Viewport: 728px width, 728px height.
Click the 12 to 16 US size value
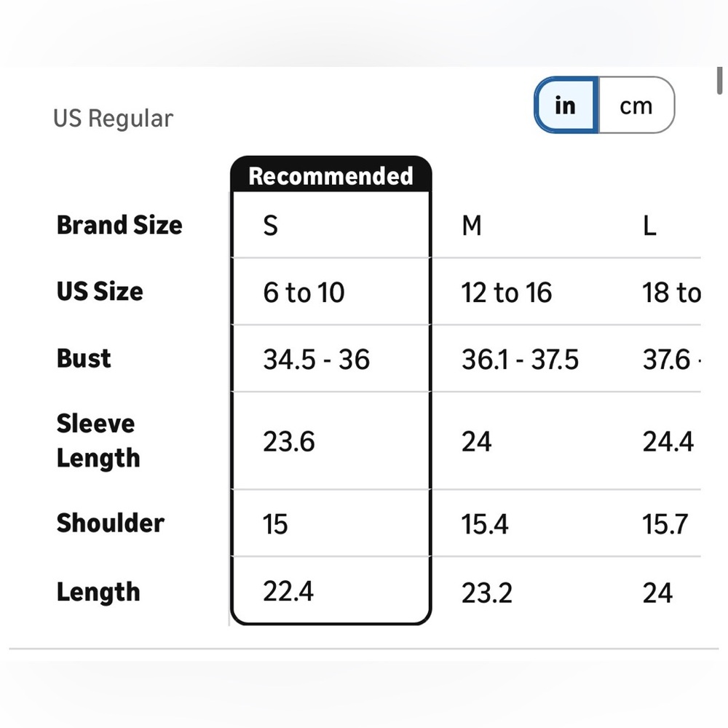[x=507, y=293]
